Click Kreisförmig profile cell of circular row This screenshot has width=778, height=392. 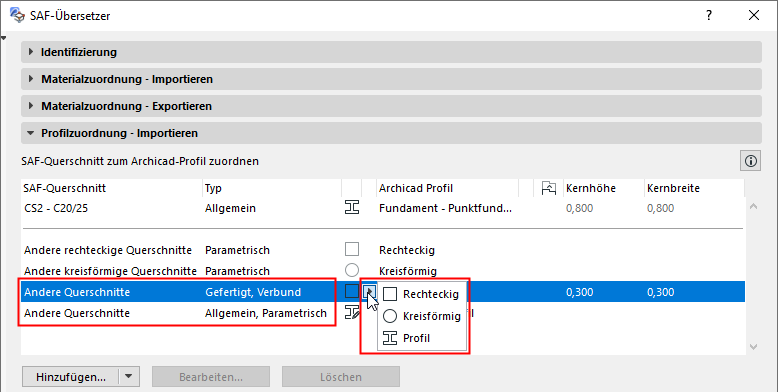408,271
